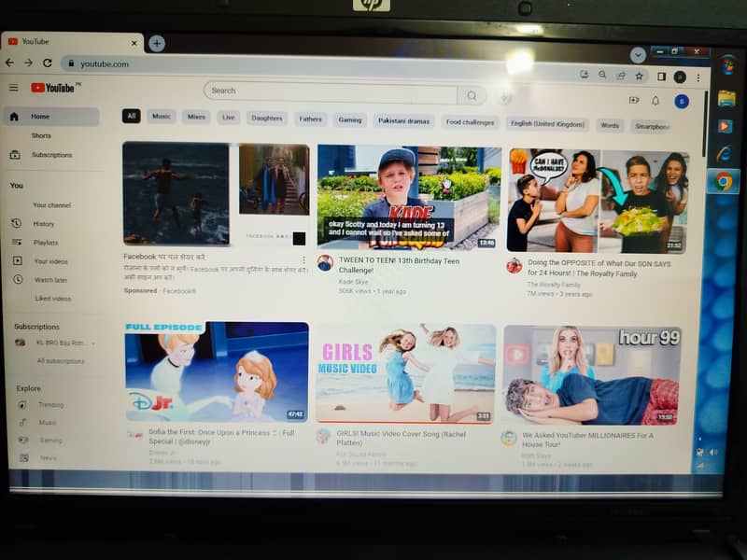The width and height of the screenshot is (747, 560).
Task: Open the All subscriptions link
Action: 61,361
